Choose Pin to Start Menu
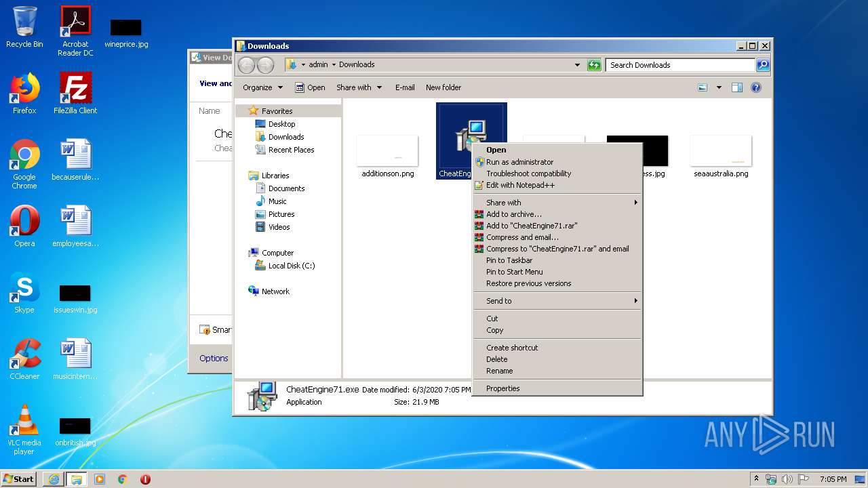The image size is (868, 488). point(557,272)
